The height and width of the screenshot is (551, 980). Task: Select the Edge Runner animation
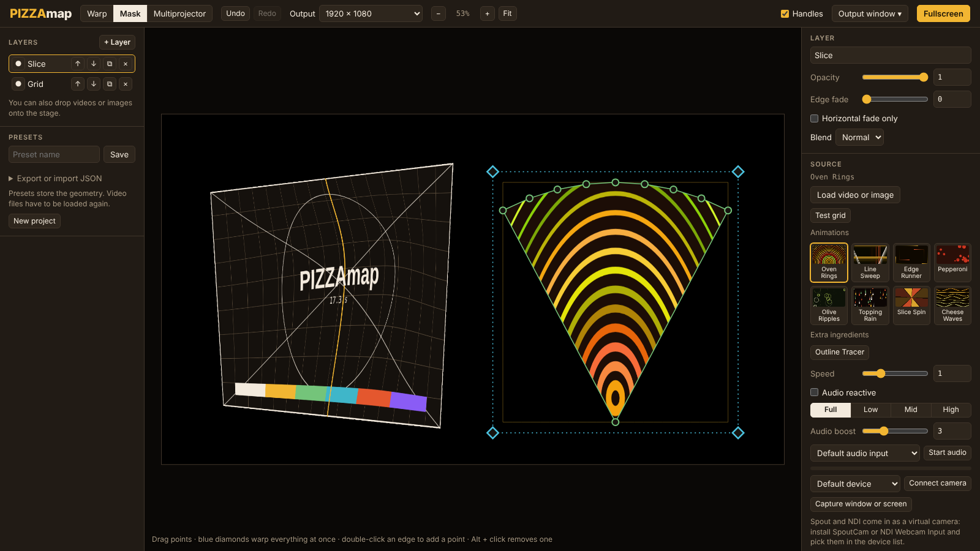pyautogui.click(x=911, y=263)
